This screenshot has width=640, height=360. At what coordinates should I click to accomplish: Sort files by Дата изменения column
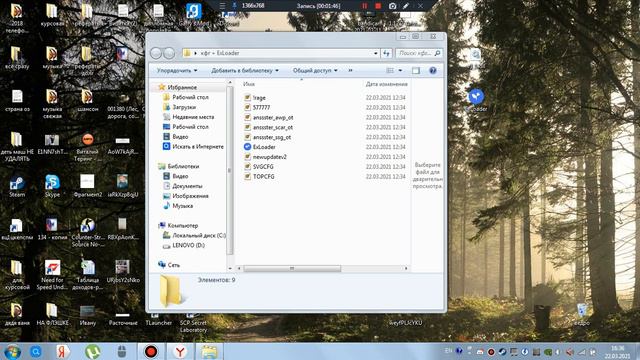click(387, 84)
